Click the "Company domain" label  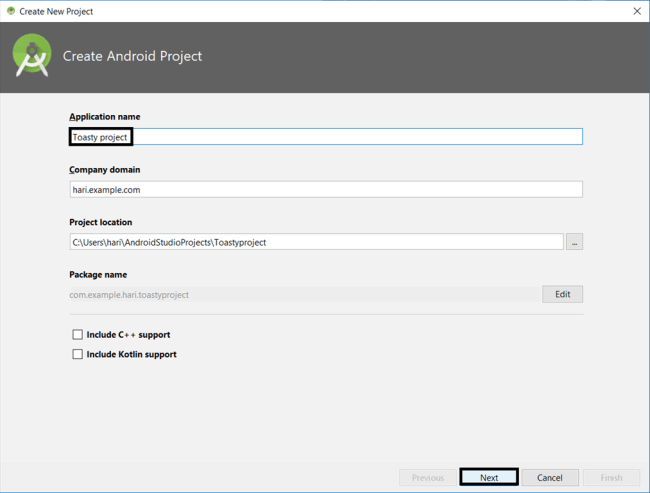click(x=104, y=170)
